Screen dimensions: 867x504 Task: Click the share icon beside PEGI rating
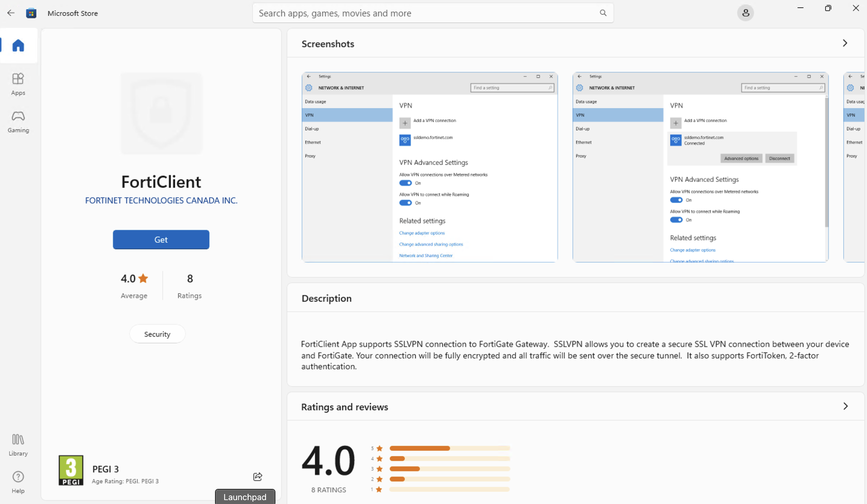pyautogui.click(x=257, y=476)
